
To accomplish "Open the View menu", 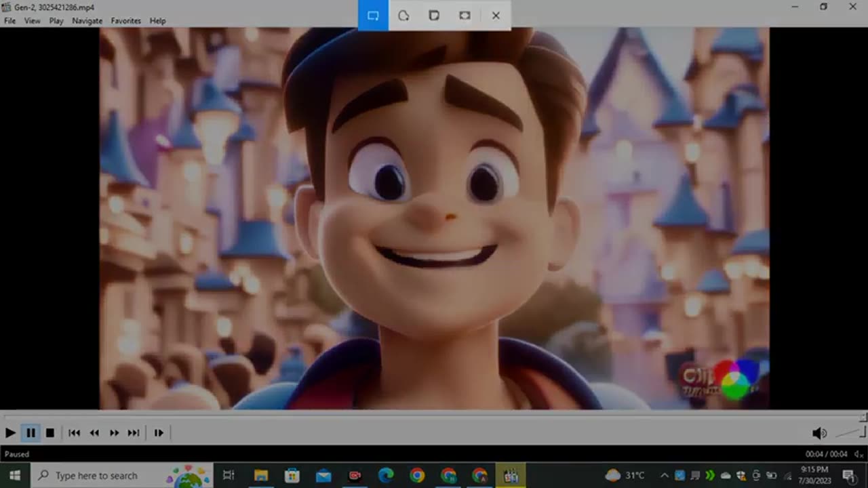I will [x=33, y=21].
